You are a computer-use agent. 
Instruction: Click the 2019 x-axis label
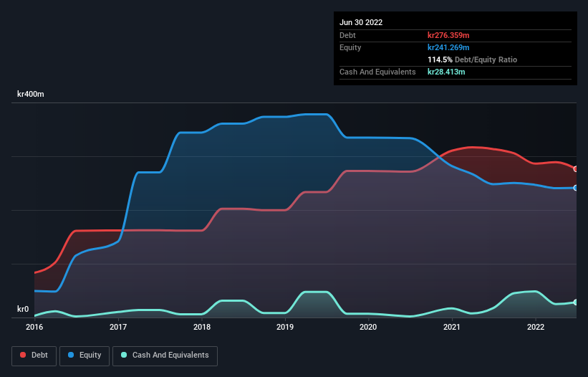pyautogui.click(x=285, y=327)
